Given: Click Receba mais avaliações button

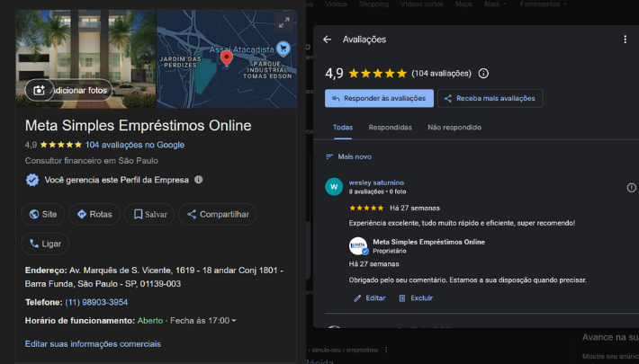Looking at the screenshot, I should click(490, 99).
